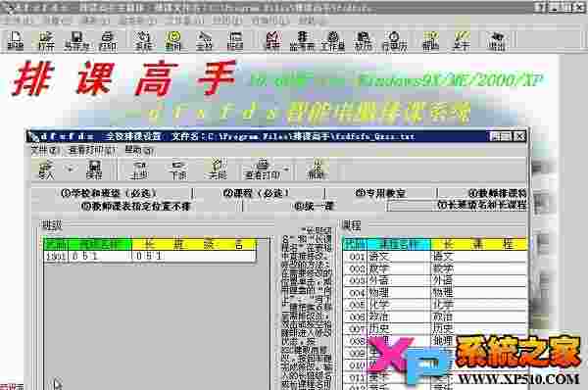Viewport: 588px width, 390px height.
Task: Click the yellow 帮助 icon in settings toolbar
Action: [x=317, y=170]
